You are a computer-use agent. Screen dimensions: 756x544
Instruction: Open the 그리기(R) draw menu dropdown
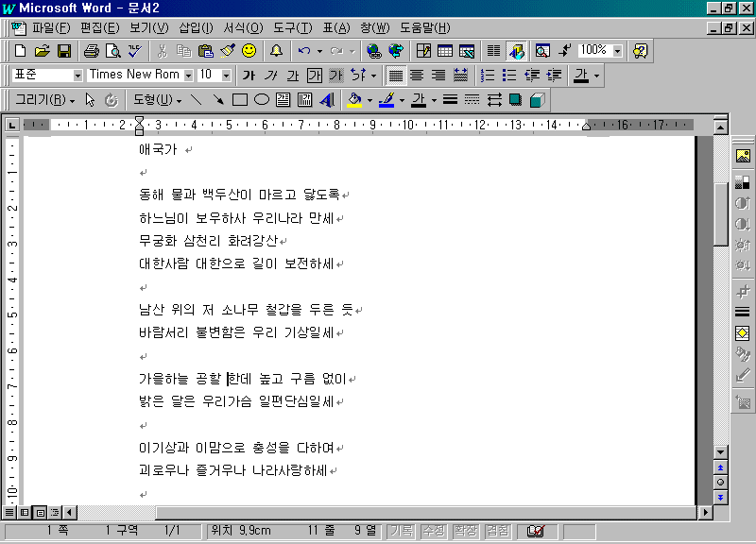click(44, 100)
